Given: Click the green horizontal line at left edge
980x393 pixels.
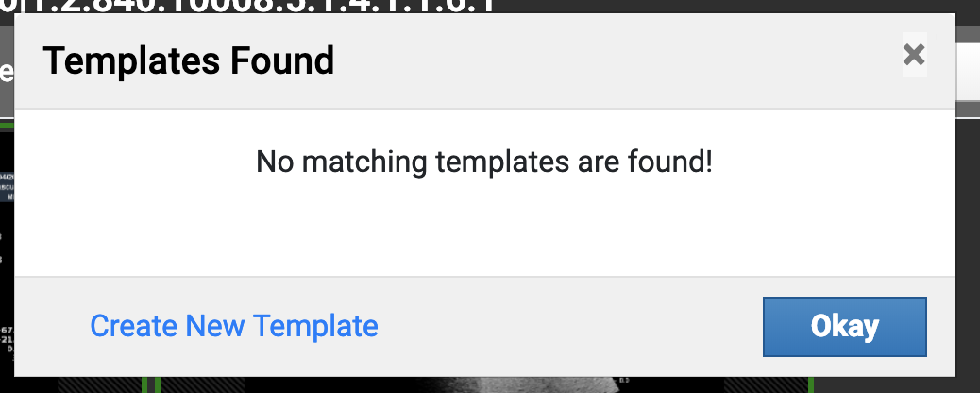Looking at the screenshot, I should (x=7, y=126).
